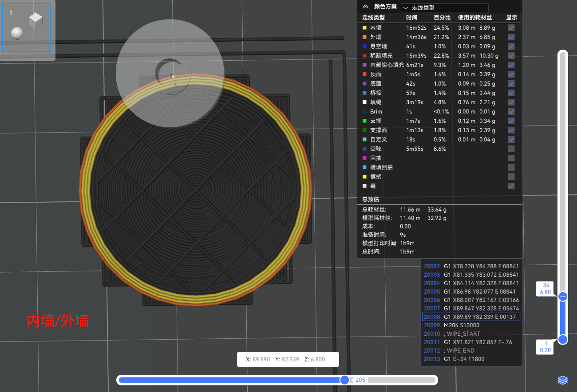Select plate 1 thumbnail in top-left
The height and width of the screenshot is (392, 577).
tap(27, 27)
